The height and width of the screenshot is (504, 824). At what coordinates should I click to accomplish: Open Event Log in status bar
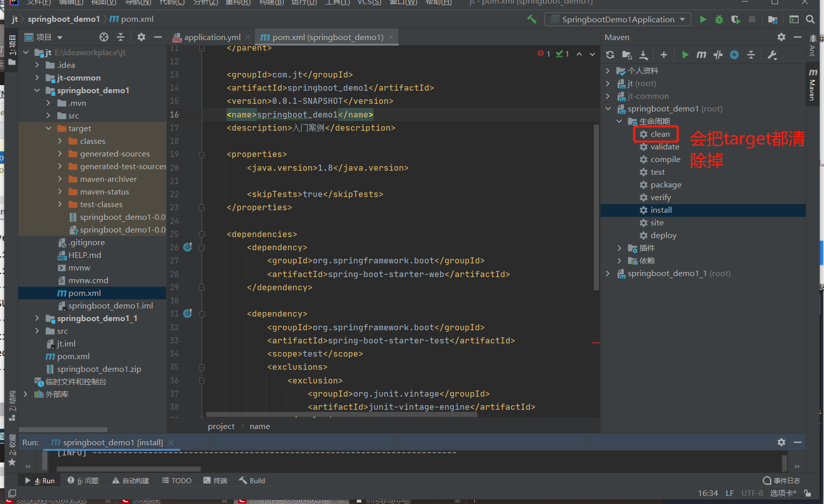coord(781,481)
